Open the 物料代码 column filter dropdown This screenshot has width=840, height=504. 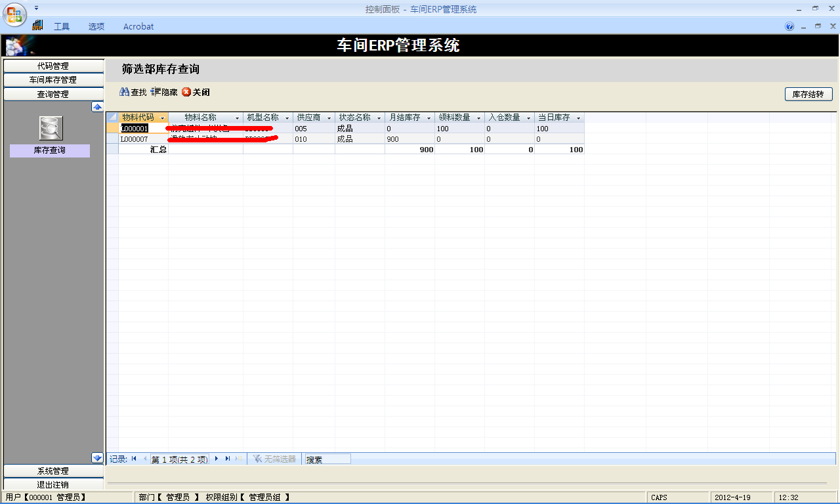(x=162, y=118)
